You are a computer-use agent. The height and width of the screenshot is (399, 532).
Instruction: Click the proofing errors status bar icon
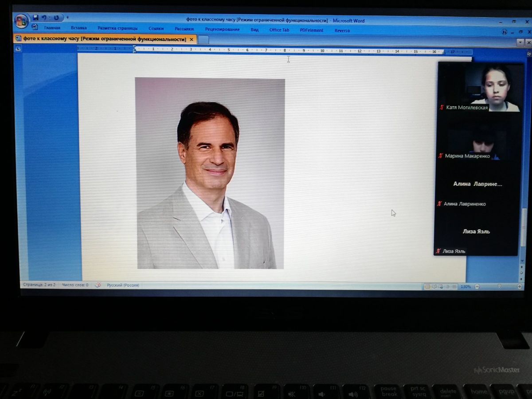[x=98, y=285]
